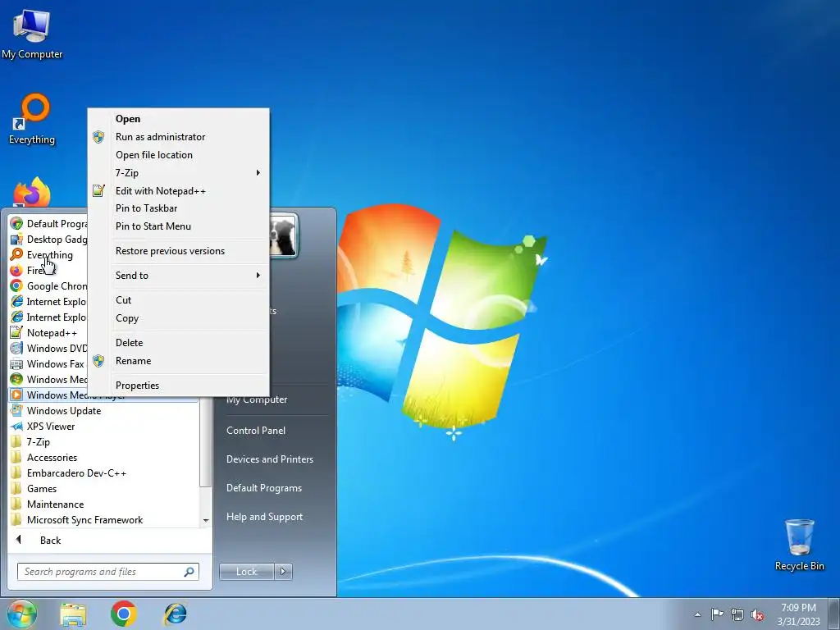Click the Lock button
Viewport: 840px width, 630px height.
pos(246,572)
